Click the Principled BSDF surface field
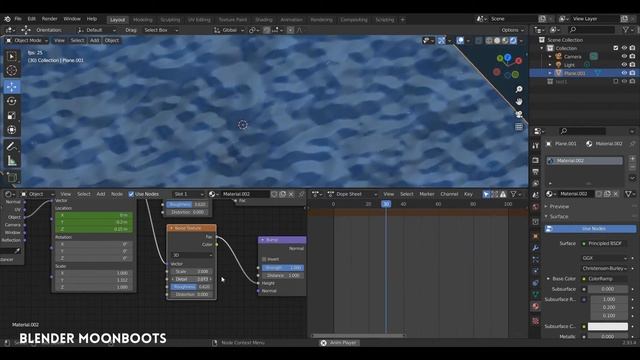Image resolution: width=640 pixels, height=360 pixels. pyautogui.click(x=604, y=244)
